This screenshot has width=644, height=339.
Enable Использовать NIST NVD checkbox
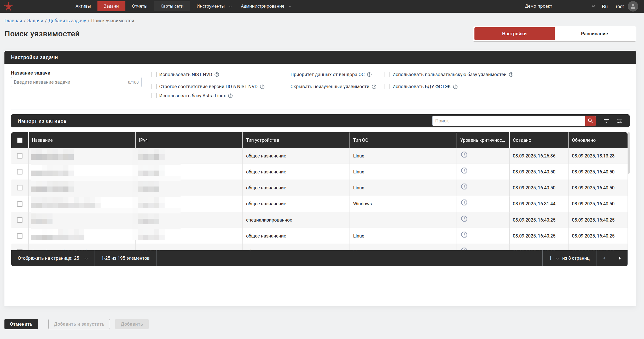tap(154, 75)
